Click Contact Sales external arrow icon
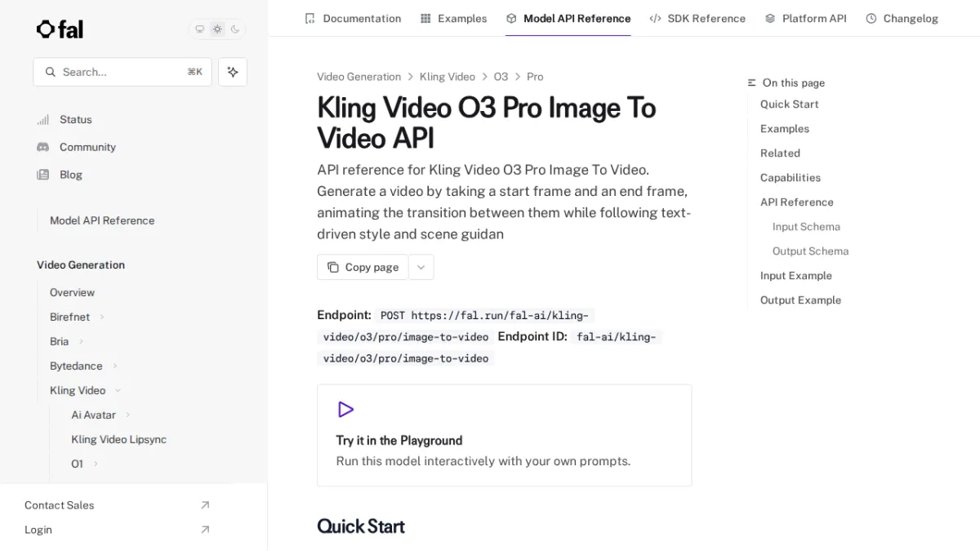Screen dimensions: 980x551 (x=205, y=505)
